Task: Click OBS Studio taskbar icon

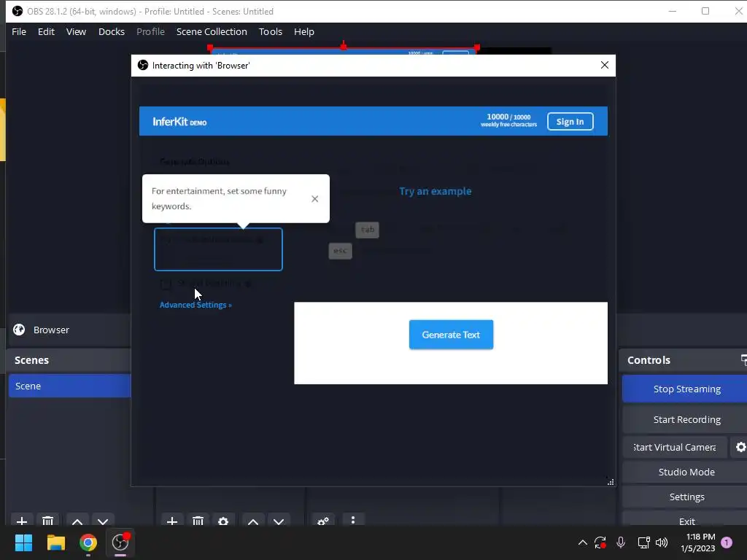Action: [120, 542]
